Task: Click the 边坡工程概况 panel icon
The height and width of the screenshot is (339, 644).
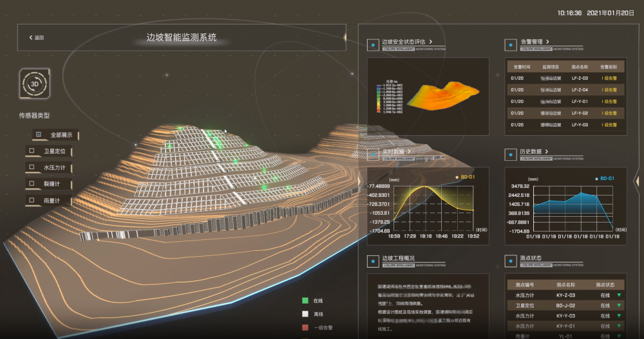Action: tap(372, 261)
